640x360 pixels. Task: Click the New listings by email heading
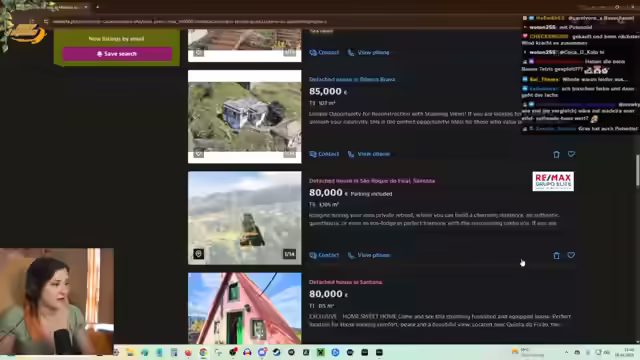pos(116,39)
